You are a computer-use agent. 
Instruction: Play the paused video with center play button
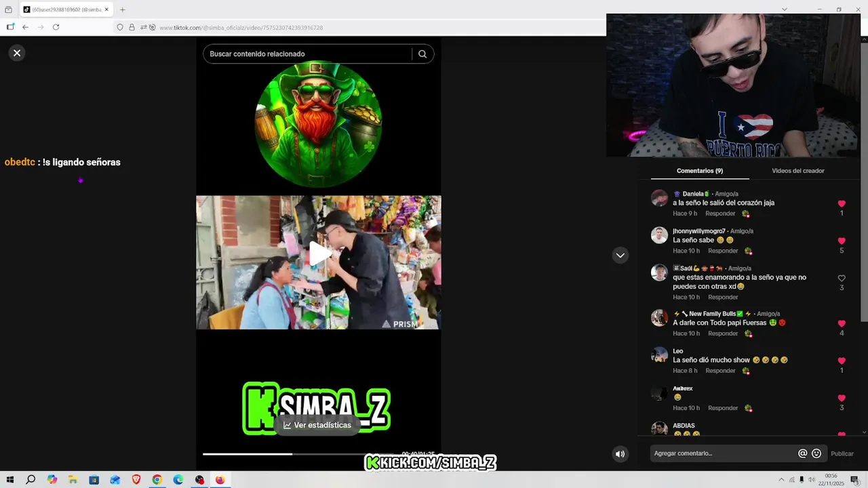tap(319, 253)
